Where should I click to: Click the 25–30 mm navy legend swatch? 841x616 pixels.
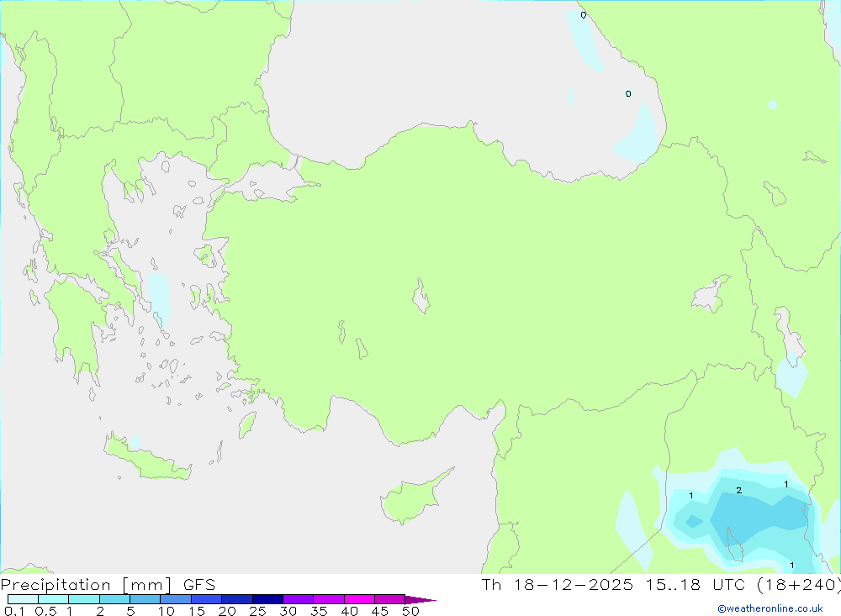(267, 599)
